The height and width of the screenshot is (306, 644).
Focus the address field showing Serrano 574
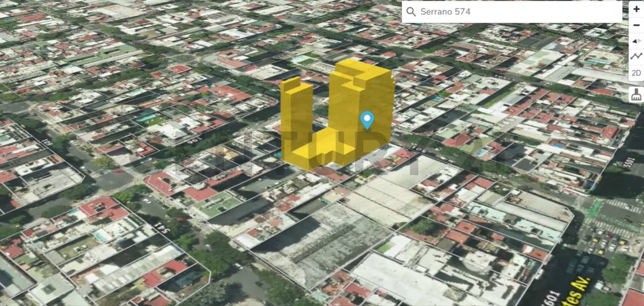pyautogui.click(x=515, y=12)
